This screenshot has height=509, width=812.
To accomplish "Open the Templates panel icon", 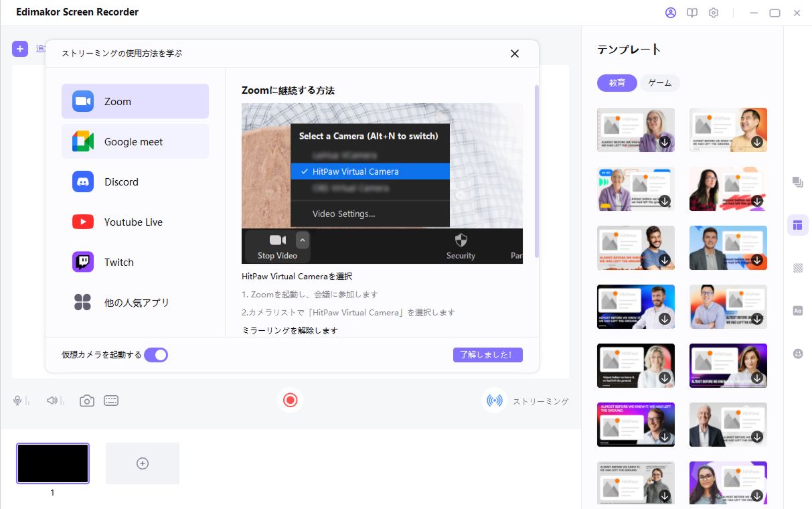I will coord(797,224).
